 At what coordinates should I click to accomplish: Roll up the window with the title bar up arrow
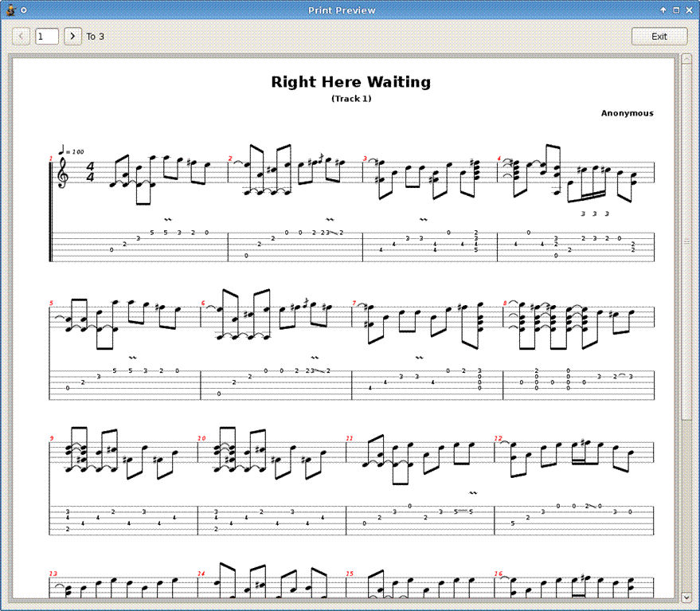pyautogui.click(x=663, y=10)
